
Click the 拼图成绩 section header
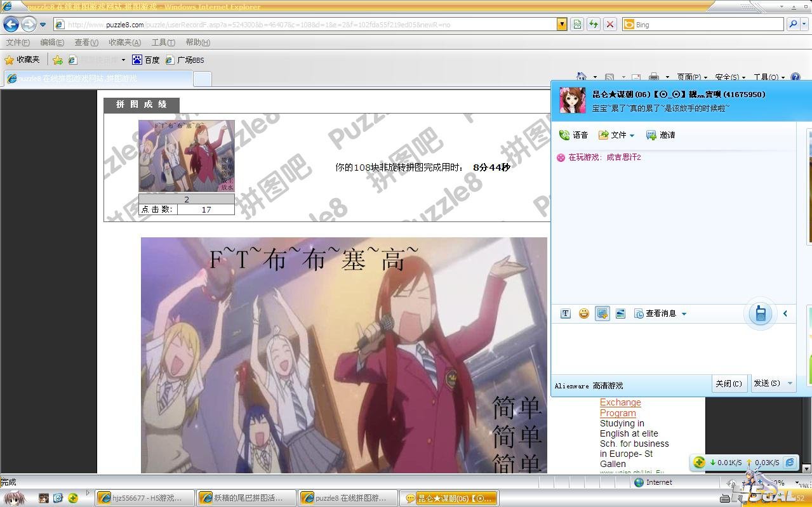tap(142, 105)
